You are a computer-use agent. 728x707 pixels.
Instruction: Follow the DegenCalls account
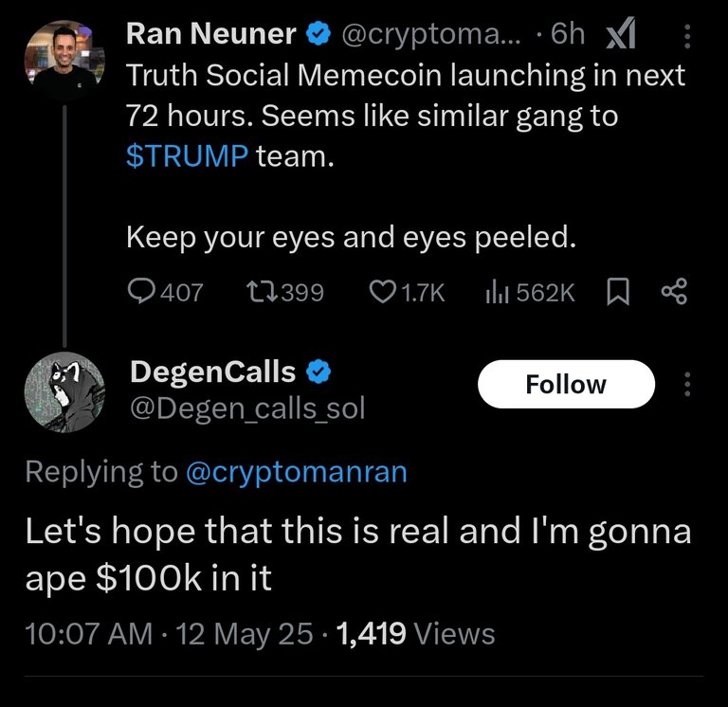coord(566,384)
